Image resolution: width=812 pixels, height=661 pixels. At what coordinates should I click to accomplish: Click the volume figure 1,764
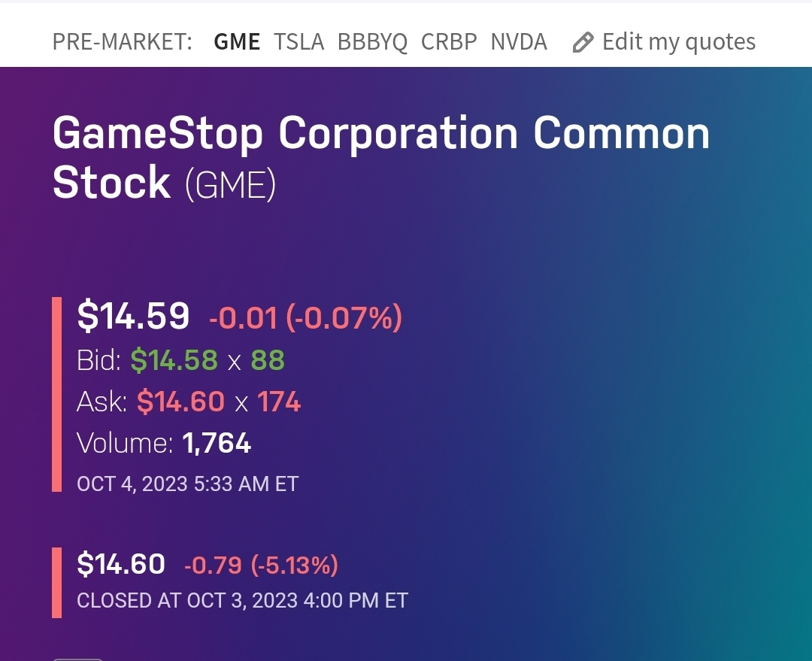(x=217, y=443)
